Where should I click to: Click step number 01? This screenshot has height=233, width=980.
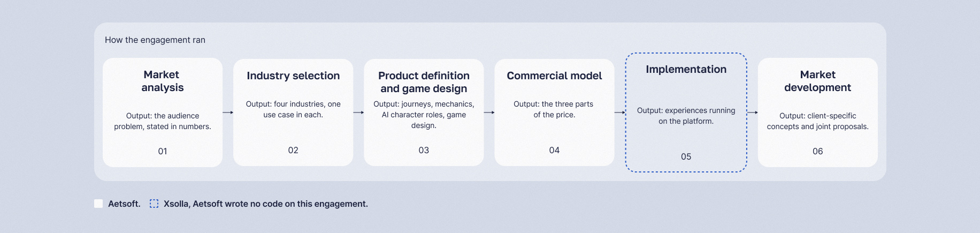click(163, 151)
